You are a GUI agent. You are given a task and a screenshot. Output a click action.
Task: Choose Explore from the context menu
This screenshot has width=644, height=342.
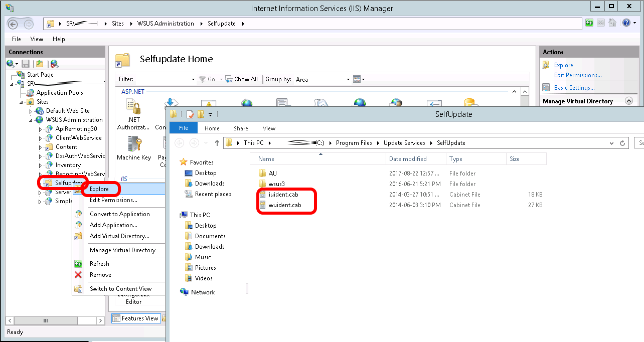pos(99,189)
